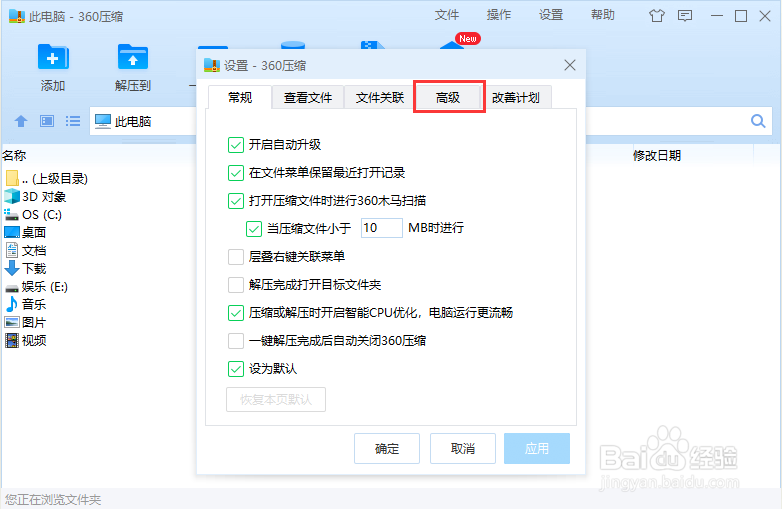Viewport: 782px width, 509px height.
Task: Select the OS (C:) drive
Action: (33, 214)
